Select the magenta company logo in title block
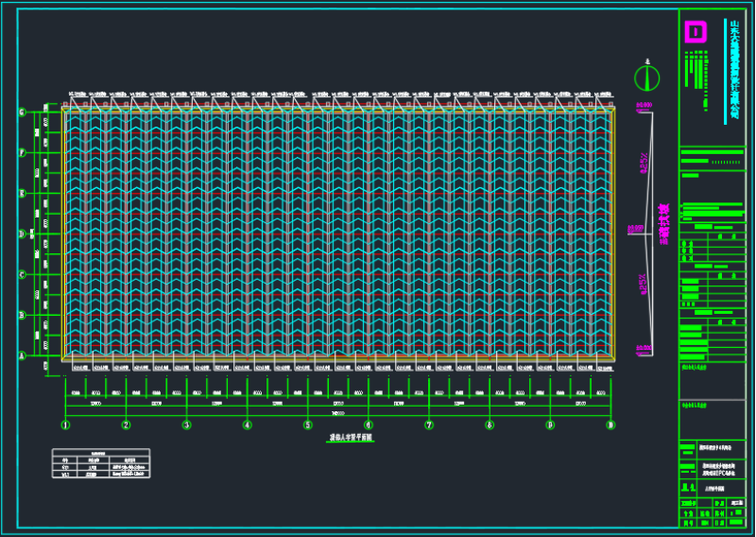 (696, 32)
